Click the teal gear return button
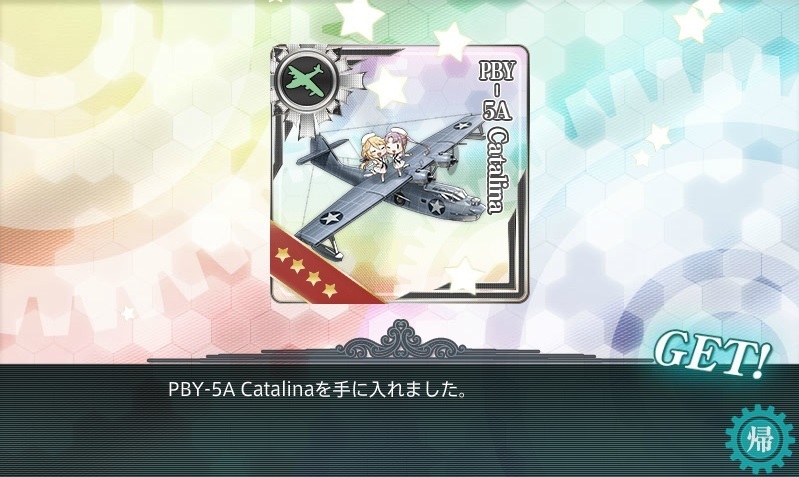 pyautogui.click(x=760, y=440)
